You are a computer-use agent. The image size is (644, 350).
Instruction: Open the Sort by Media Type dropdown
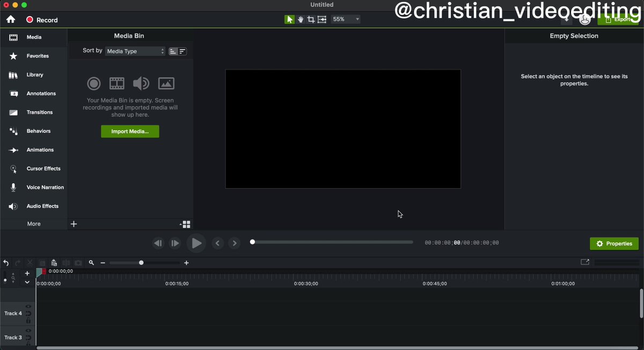point(135,51)
